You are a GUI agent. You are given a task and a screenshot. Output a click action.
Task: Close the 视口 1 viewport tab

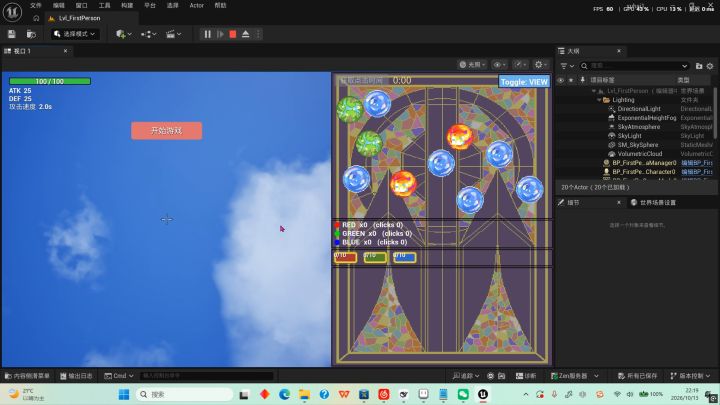(65, 51)
